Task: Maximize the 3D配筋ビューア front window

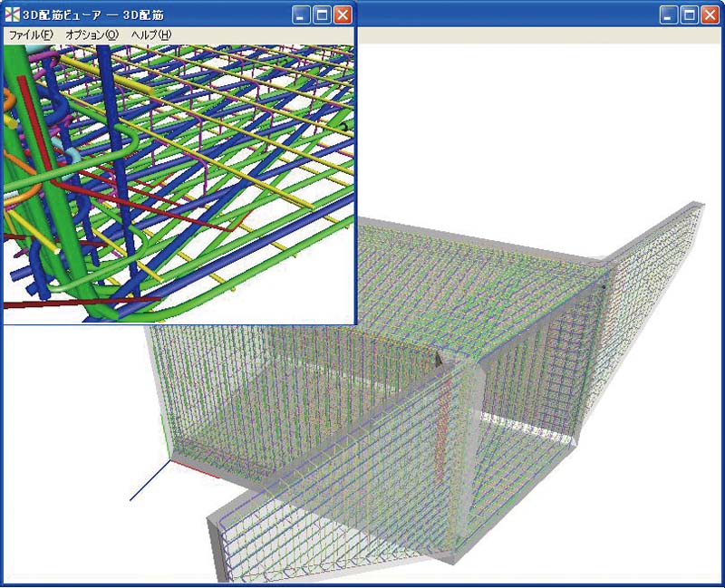Action: click(x=322, y=15)
